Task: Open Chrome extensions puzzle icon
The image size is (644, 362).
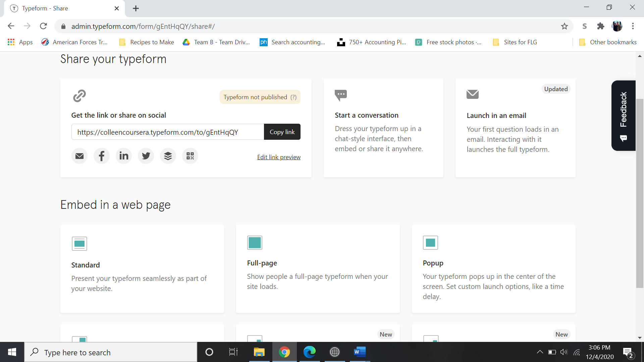Action: click(x=601, y=26)
